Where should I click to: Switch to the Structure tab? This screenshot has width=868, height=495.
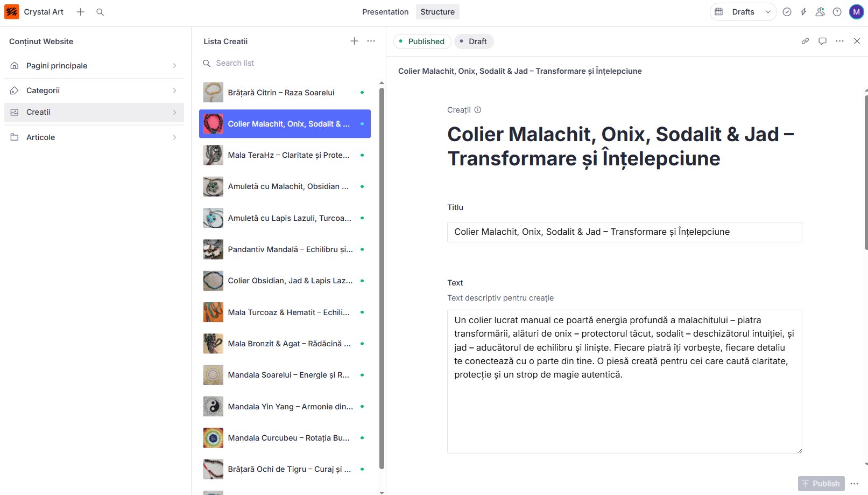437,12
